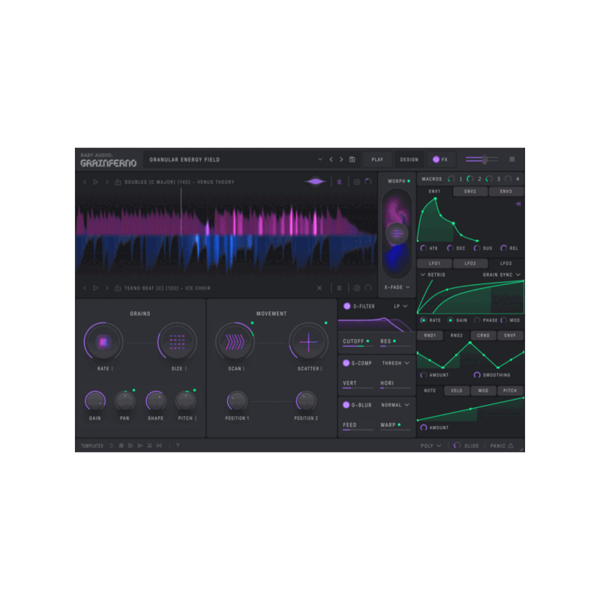
Task: Click the lock icon beside Tekno Beat sample
Action: point(118,288)
